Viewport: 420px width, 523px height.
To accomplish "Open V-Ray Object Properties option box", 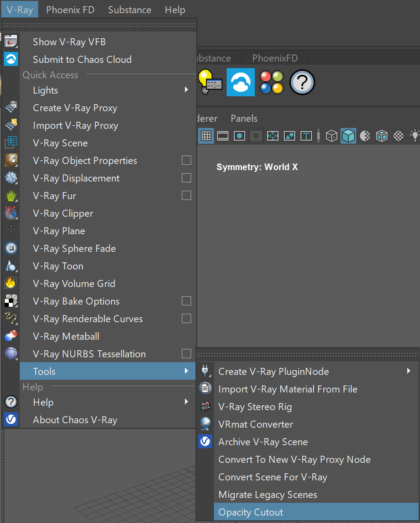I will pyautogui.click(x=186, y=160).
